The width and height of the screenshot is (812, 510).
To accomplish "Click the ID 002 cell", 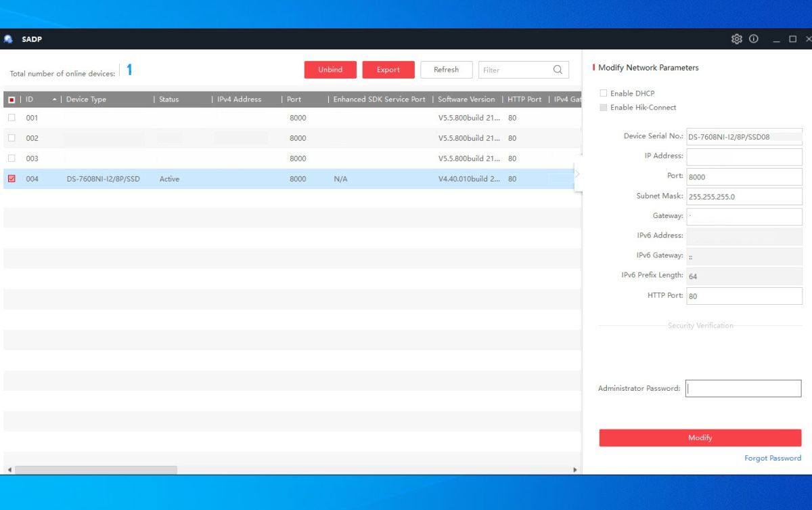I will (32, 138).
